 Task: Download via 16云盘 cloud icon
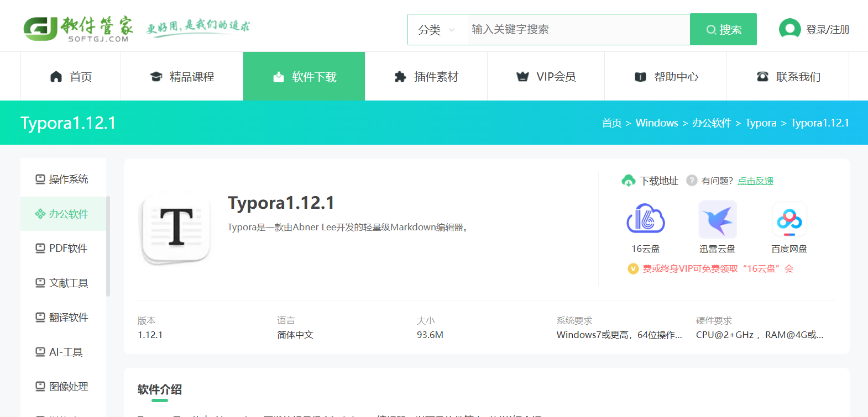coord(646,219)
